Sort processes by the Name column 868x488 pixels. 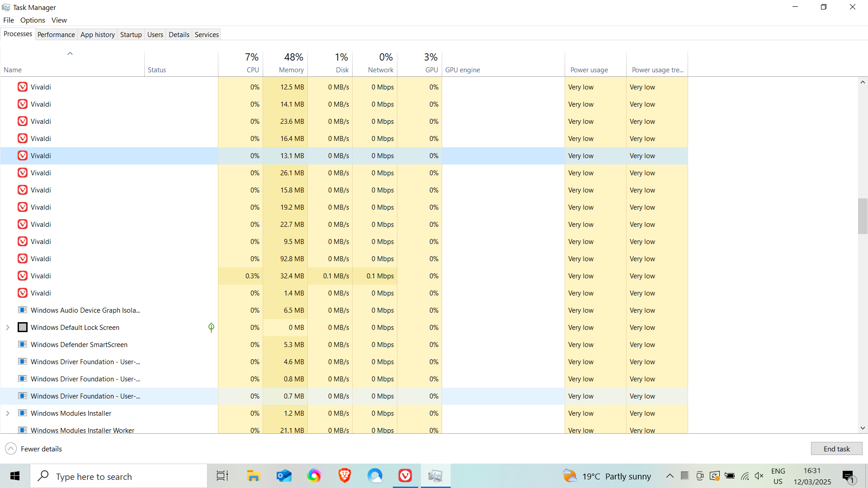[x=72, y=63]
